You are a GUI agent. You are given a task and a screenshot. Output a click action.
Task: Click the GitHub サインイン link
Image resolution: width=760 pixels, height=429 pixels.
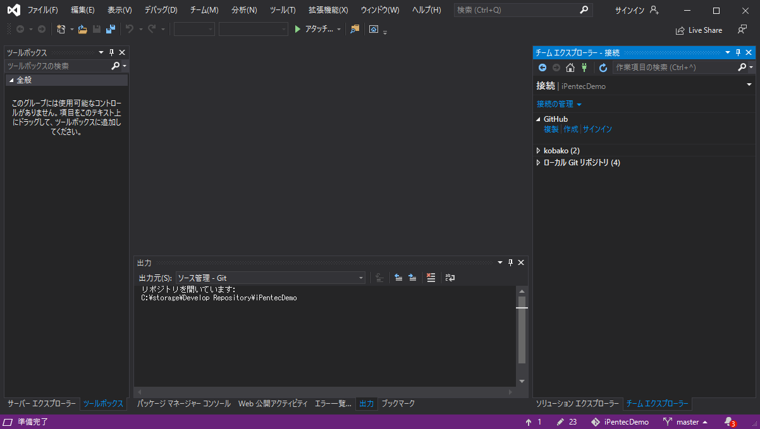coord(597,129)
